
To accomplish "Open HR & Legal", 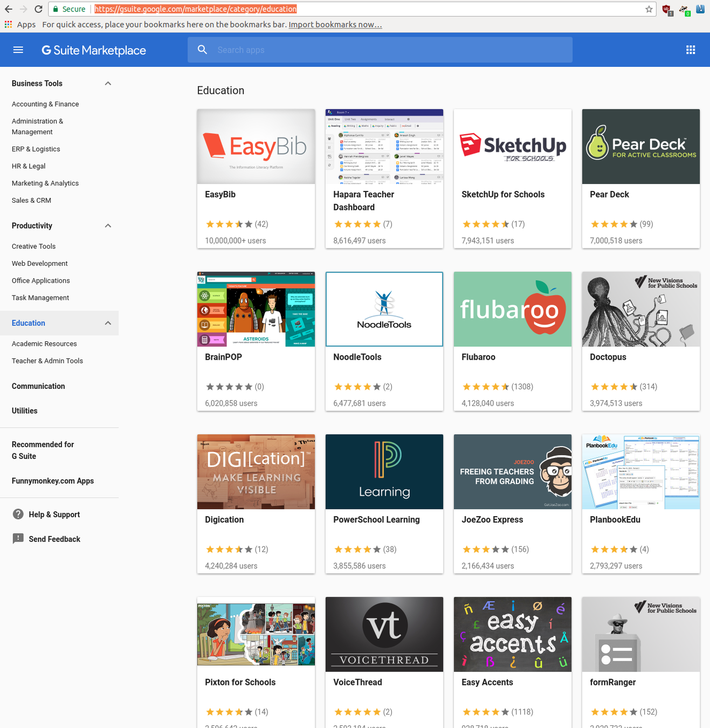I will 29,166.
